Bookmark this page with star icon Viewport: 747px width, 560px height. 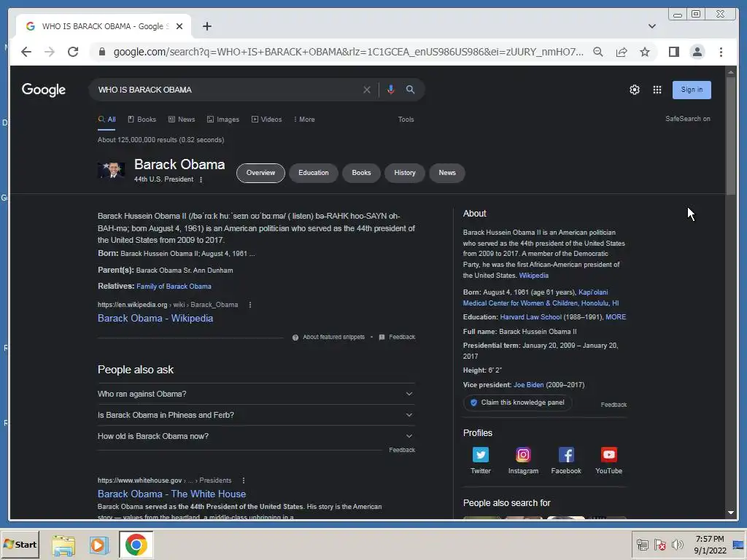645,52
